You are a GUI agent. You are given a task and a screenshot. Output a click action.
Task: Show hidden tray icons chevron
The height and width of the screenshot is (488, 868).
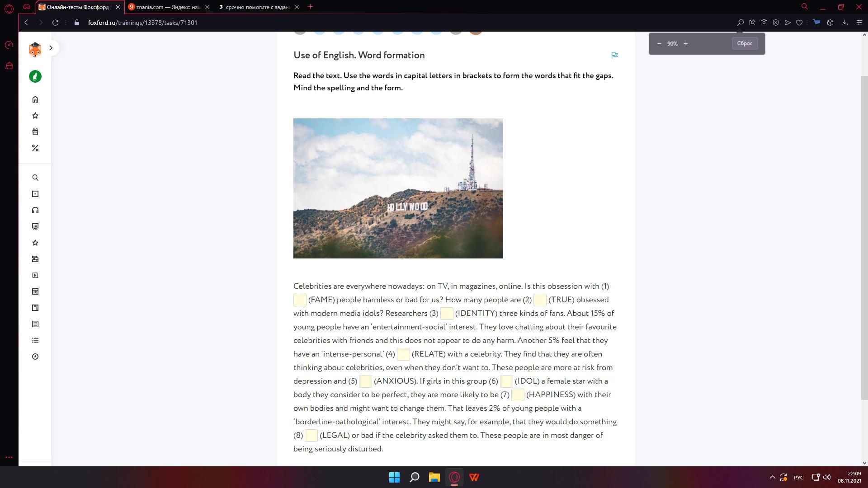coord(772,477)
